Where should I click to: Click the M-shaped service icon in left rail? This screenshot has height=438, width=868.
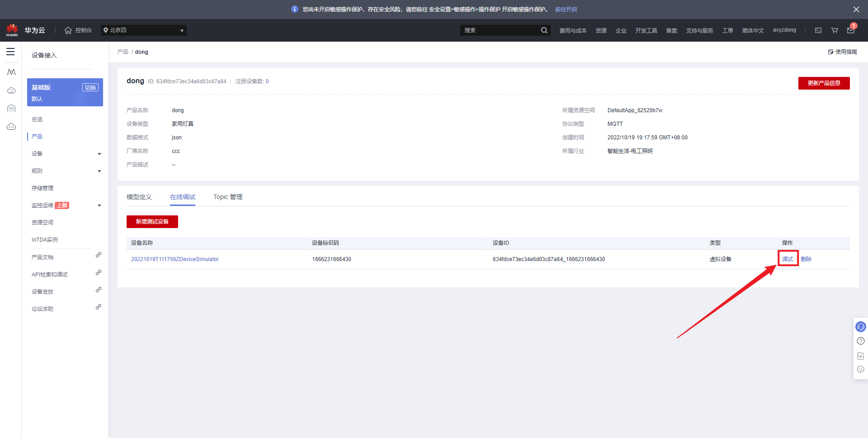click(x=11, y=72)
